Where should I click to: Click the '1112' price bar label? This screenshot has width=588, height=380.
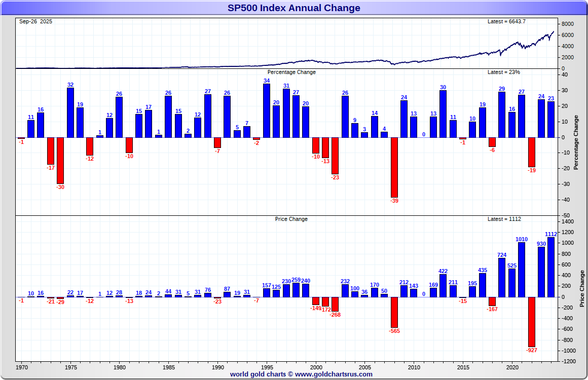point(551,234)
